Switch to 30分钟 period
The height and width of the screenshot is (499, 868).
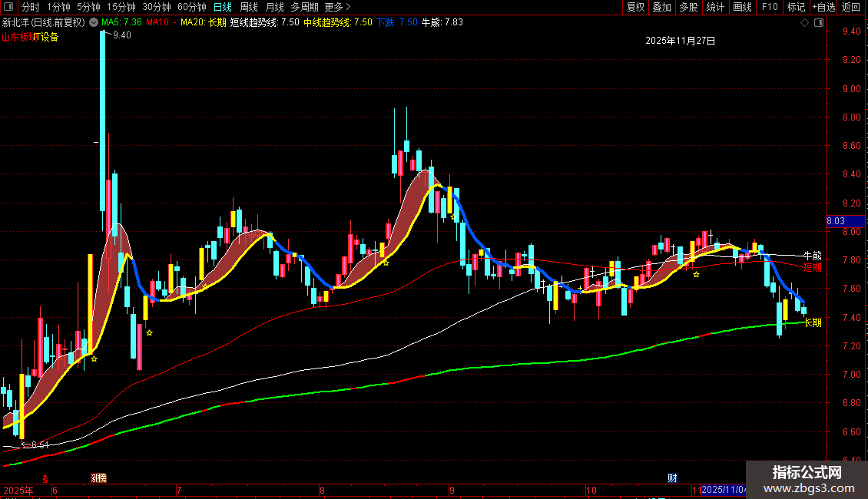coord(157,7)
